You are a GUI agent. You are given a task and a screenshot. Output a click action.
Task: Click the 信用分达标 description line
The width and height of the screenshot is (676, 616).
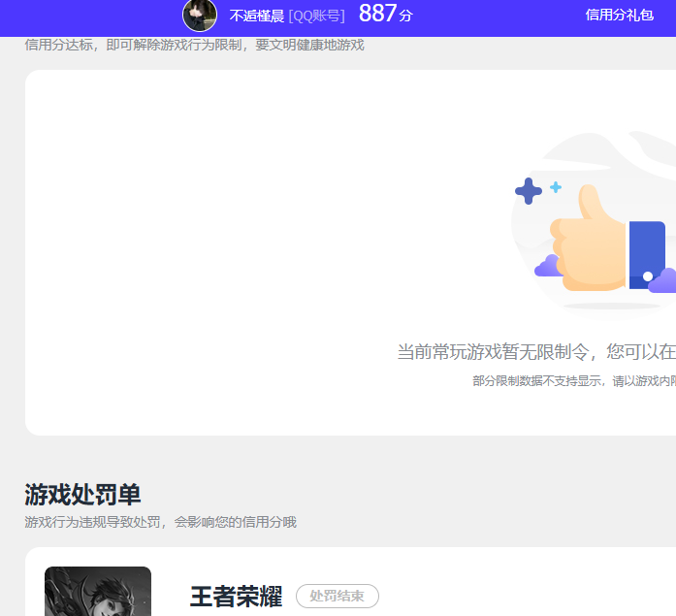(x=194, y=45)
